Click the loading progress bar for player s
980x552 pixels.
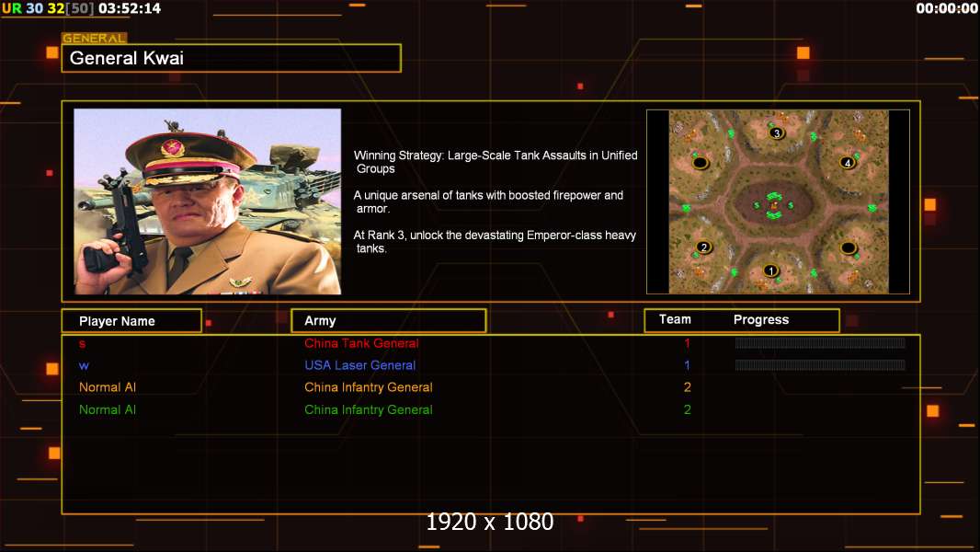[820, 342]
